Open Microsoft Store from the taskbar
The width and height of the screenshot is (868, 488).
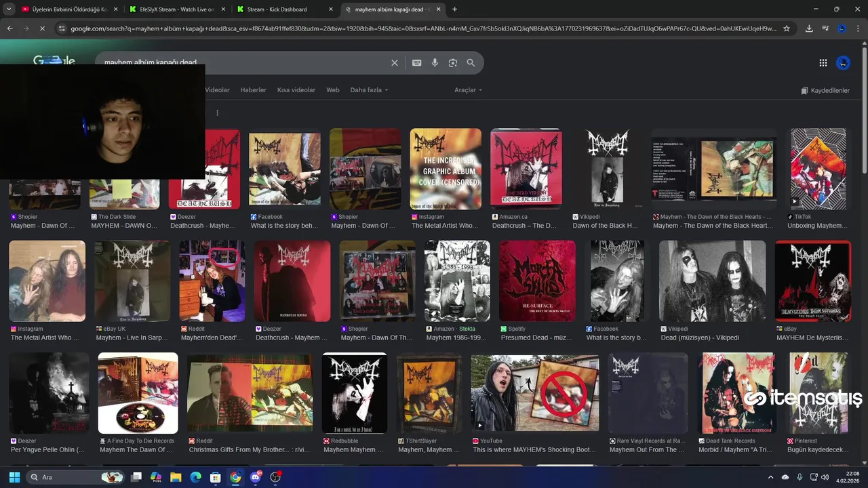[x=215, y=477]
